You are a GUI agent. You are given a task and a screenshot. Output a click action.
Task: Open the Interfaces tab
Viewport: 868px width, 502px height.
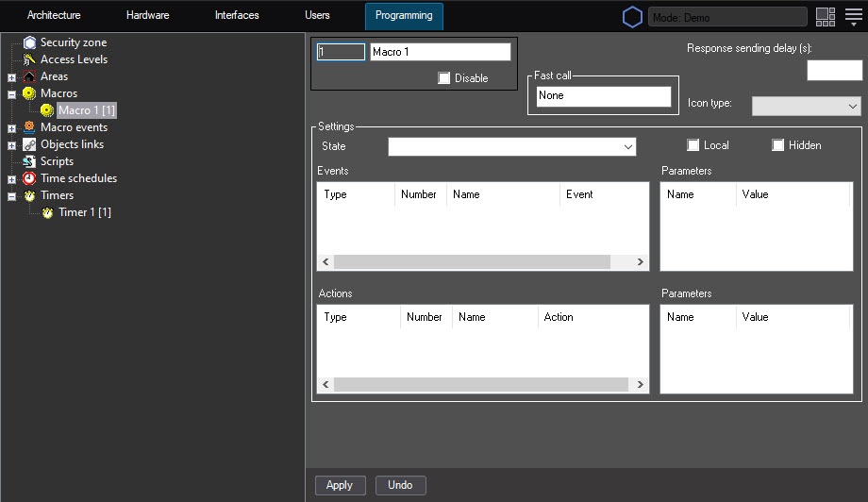pyautogui.click(x=237, y=15)
